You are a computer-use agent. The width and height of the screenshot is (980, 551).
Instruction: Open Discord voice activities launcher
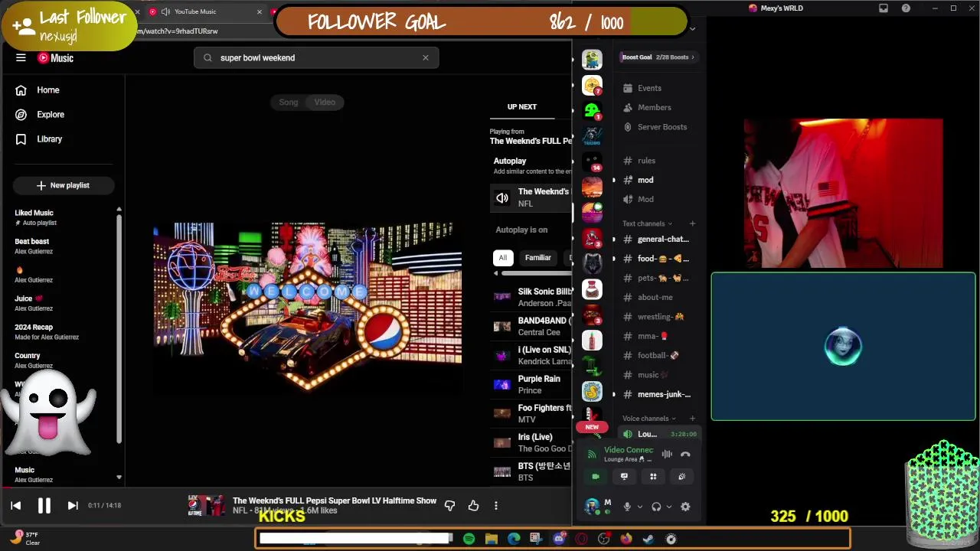[x=653, y=476]
